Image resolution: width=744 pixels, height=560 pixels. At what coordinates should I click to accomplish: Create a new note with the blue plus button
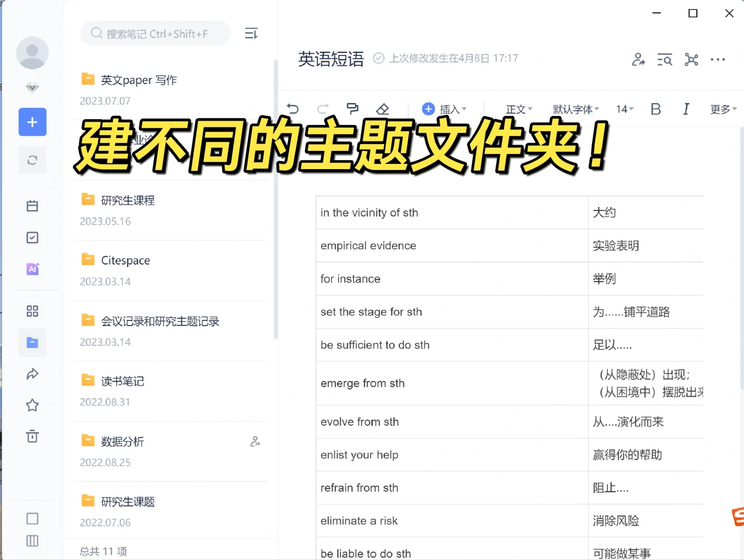click(x=32, y=122)
